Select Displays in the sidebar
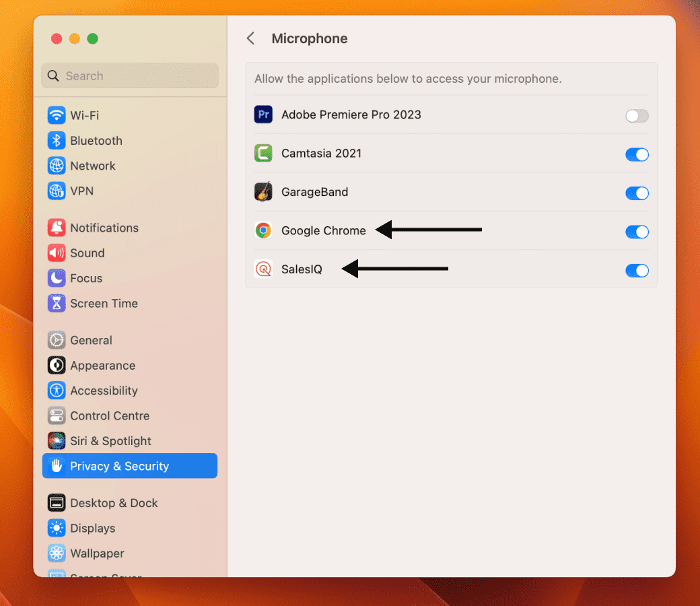Viewport: 700px width, 606px height. point(130,529)
